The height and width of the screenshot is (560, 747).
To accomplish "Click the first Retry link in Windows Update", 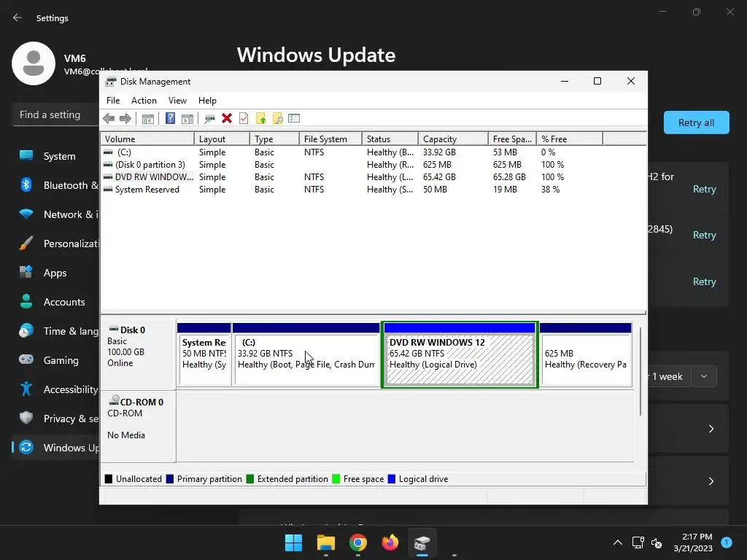I will click(704, 189).
